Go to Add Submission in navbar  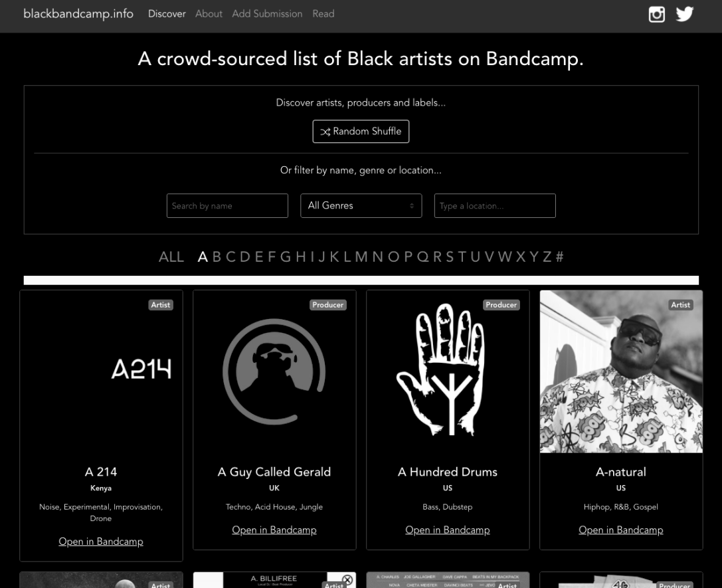click(267, 14)
